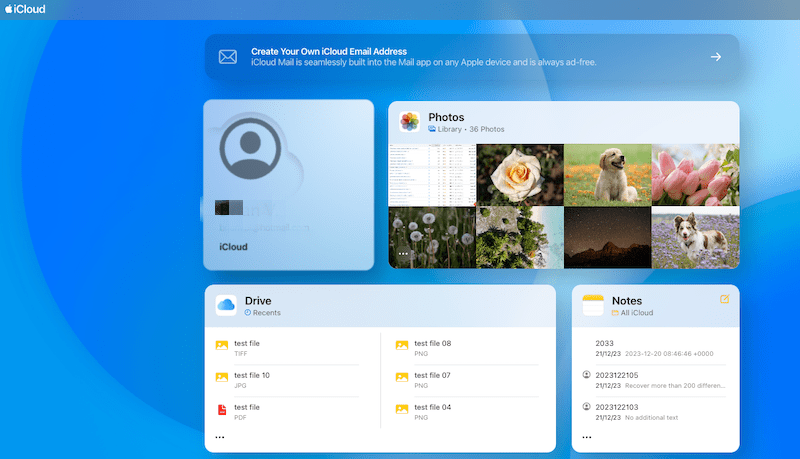Click the arrow on the email banner
This screenshot has height=459, width=800.
[x=716, y=57]
